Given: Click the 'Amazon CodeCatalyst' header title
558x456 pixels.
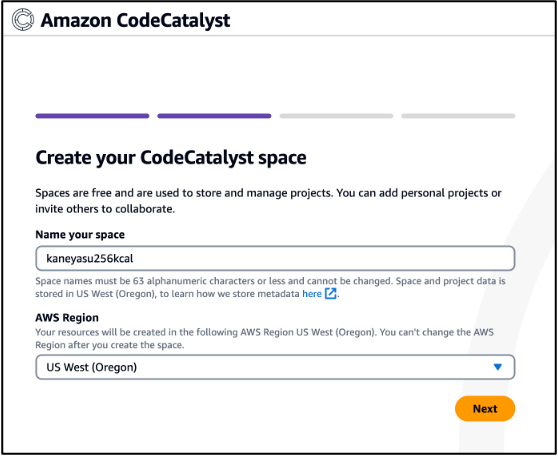Looking at the screenshot, I should (x=135, y=20).
